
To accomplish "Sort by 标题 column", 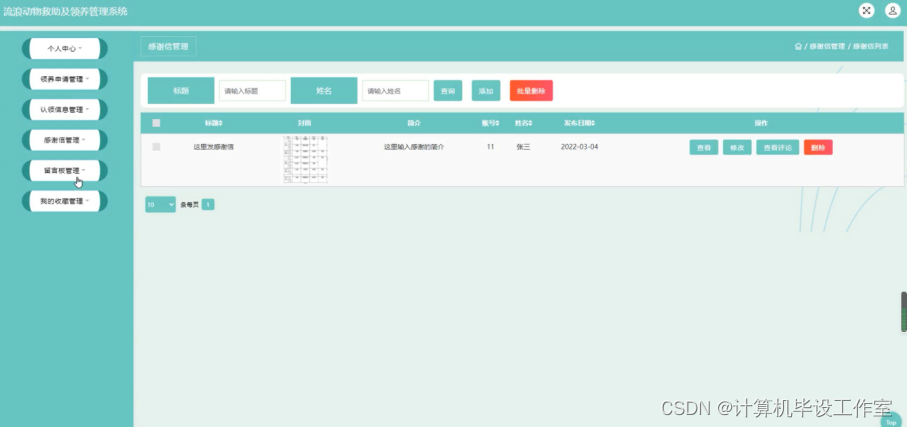I will pos(213,123).
